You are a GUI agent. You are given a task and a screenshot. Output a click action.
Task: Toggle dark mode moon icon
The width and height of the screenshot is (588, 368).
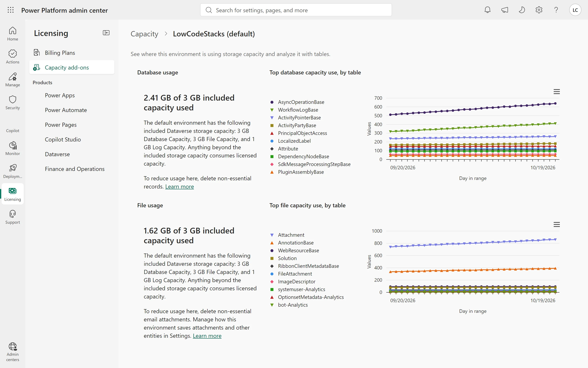[x=522, y=10]
